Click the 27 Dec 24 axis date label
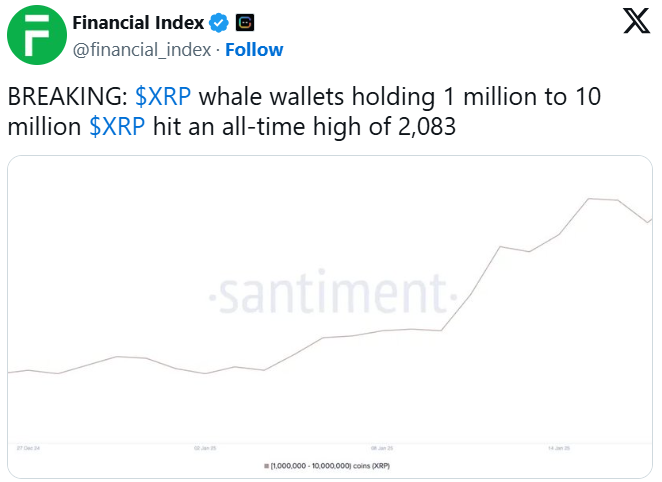The height and width of the screenshot is (482, 662). click(x=26, y=449)
